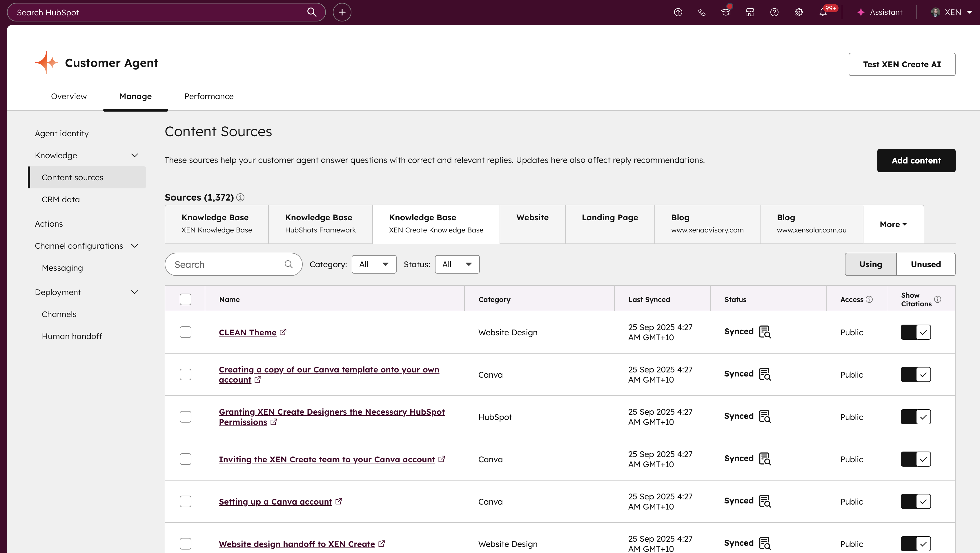
Task: Click the plus create button icon
Action: (x=342, y=12)
